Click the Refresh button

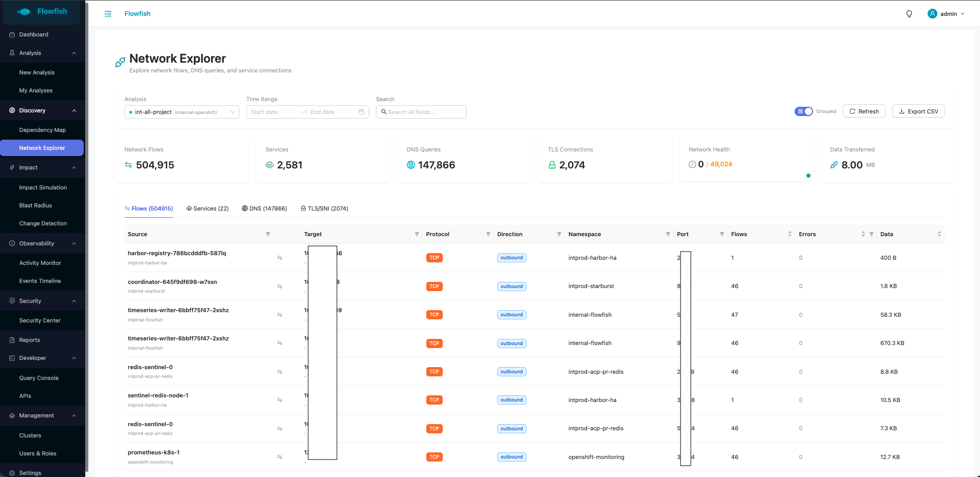coord(864,111)
